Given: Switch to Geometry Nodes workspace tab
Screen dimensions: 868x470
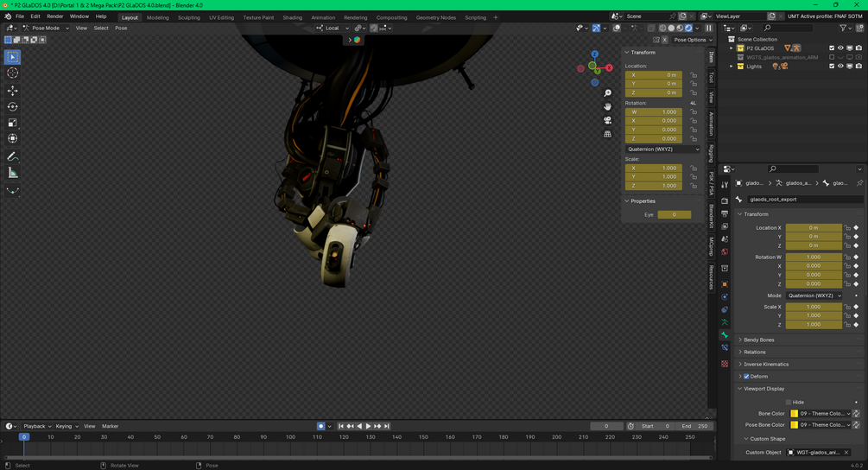Looking at the screenshot, I should (x=435, y=18).
